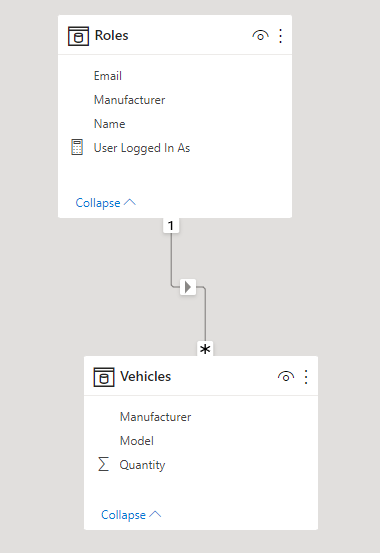Click the Vehicles table icon
Screen dimensions: 380x553
pos(104,377)
